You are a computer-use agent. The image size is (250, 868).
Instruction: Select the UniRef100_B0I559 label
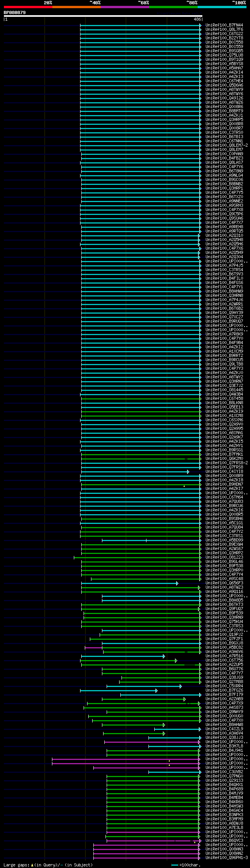pos(224,46)
